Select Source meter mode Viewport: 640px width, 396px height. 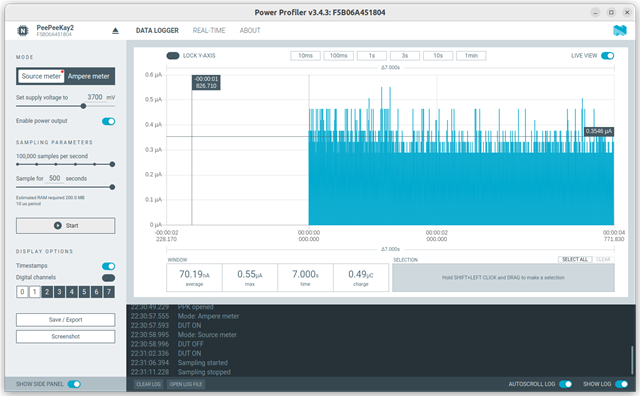pos(41,76)
